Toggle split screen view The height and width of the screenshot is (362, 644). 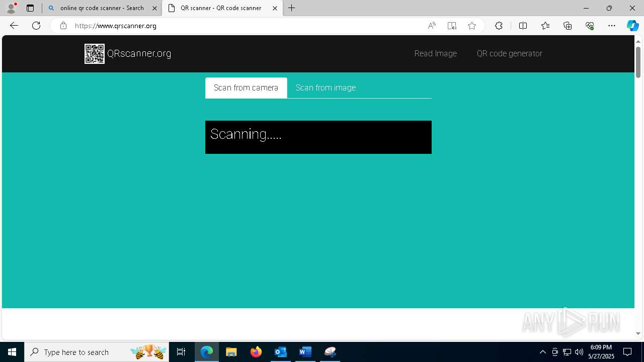[x=523, y=26]
